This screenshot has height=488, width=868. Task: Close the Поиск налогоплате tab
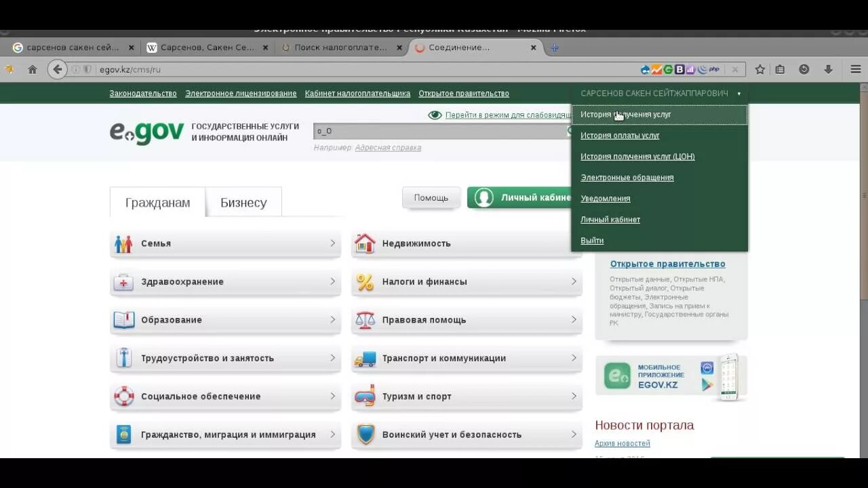click(399, 47)
